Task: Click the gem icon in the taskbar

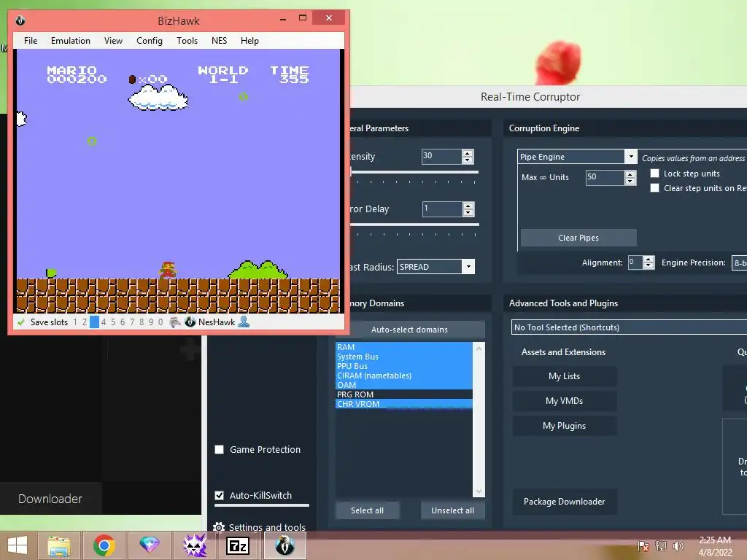Action: pyautogui.click(x=149, y=545)
